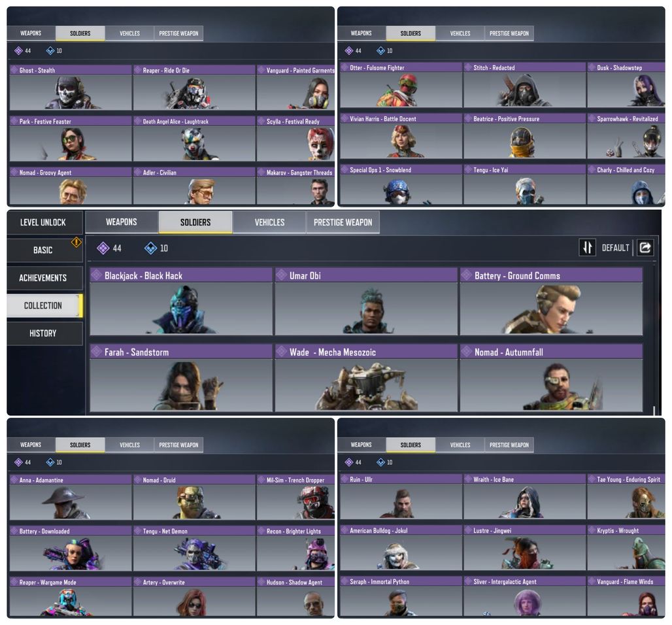Switch to the VEHICLES tab in main panel
Screen dimensions: 672x625
pyautogui.click(x=269, y=222)
